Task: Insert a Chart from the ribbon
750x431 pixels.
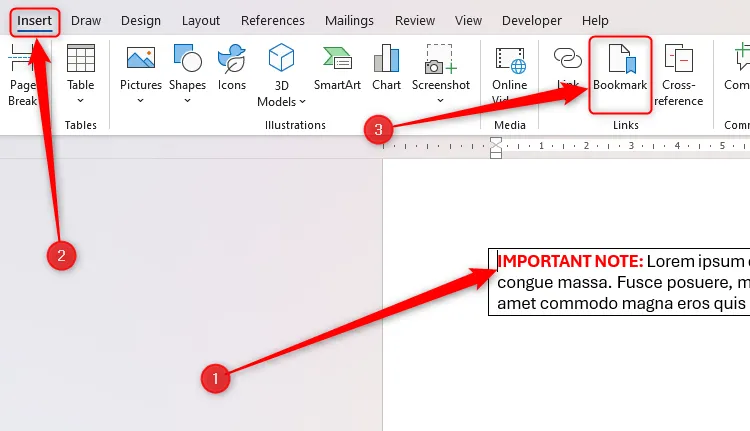Action: [386, 59]
